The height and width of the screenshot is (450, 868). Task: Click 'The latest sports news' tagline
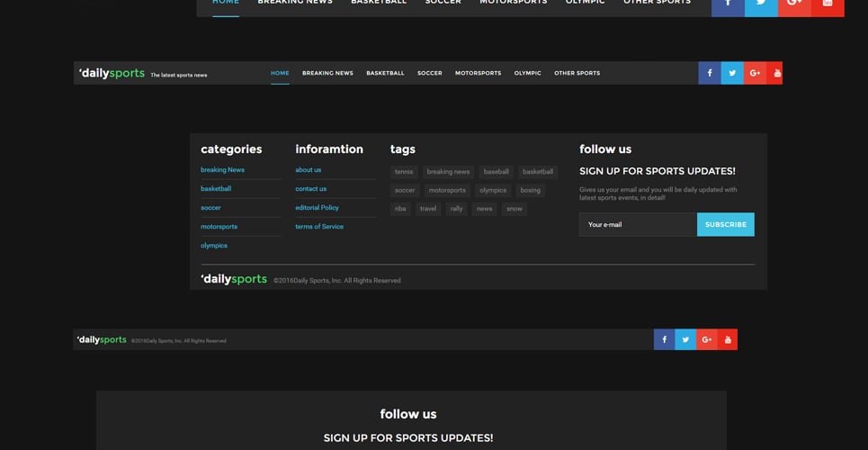179,76
